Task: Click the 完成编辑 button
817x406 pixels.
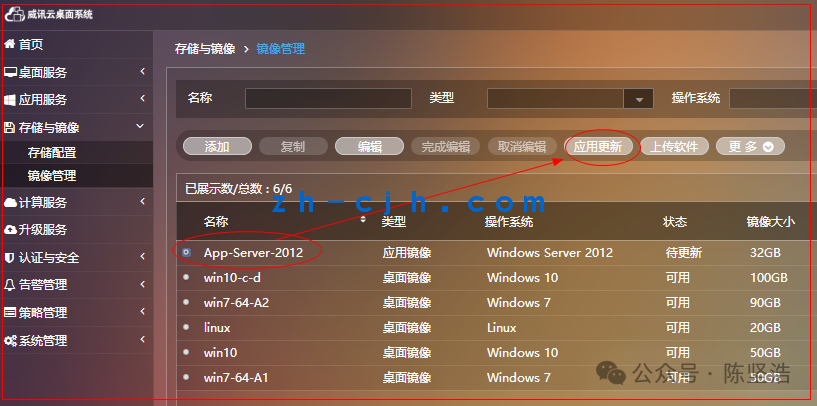Action: (x=445, y=147)
